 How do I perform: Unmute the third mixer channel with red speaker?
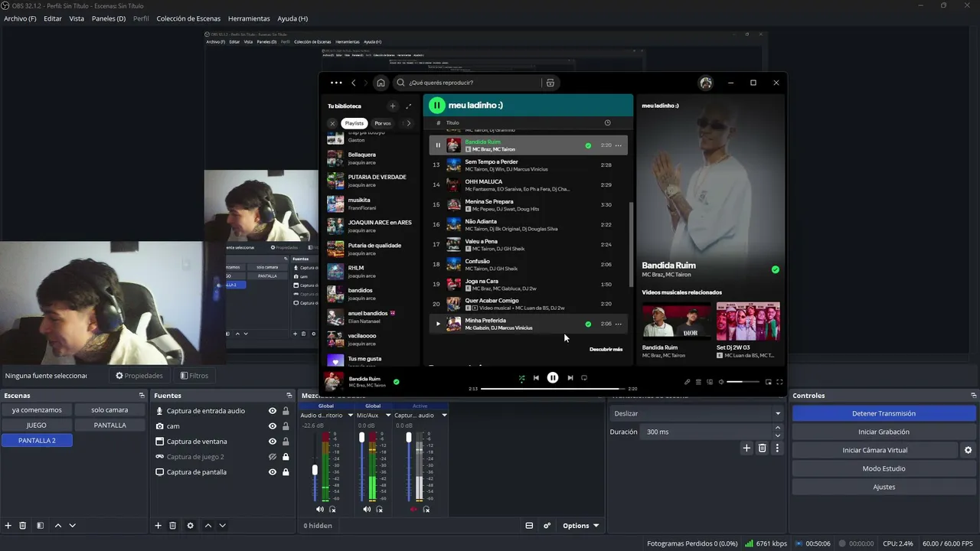[x=413, y=509]
